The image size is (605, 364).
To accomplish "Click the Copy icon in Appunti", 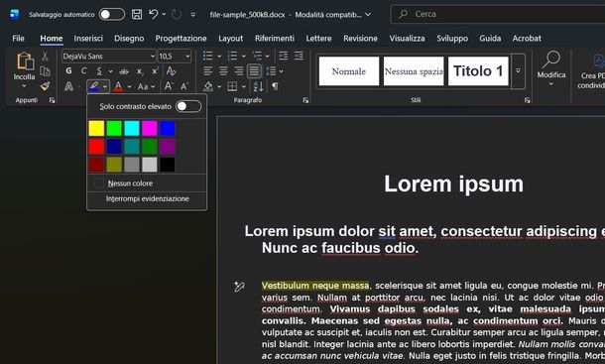I will point(46,71).
